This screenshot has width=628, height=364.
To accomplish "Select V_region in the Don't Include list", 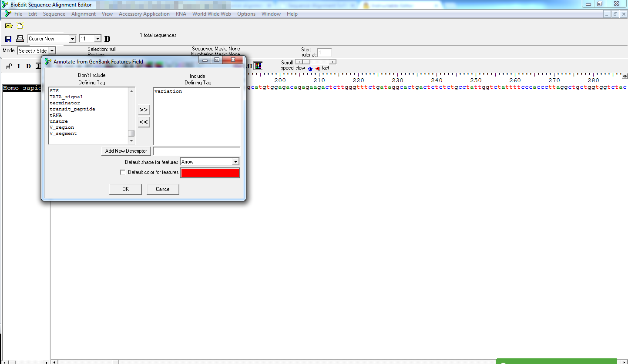I will (x=62, y=127).
